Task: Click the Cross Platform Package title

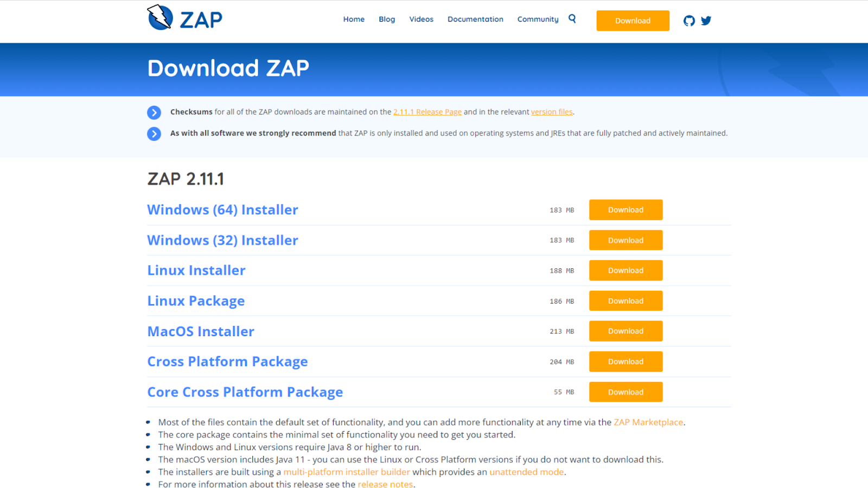Action: (x=227, y=362)
